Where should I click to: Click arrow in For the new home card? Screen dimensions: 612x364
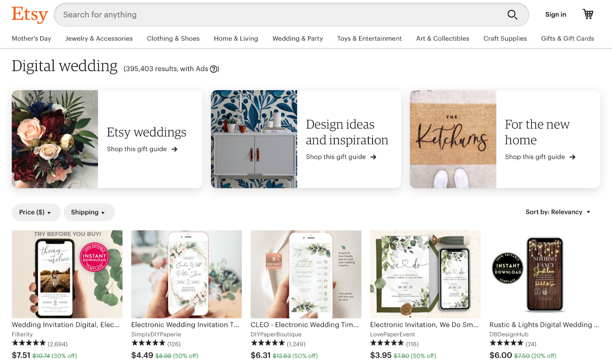[573, 157]
